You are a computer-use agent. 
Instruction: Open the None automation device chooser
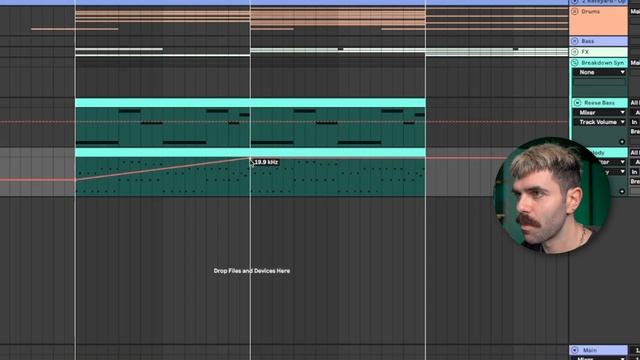pyautogui.click(x=599, y=72)
